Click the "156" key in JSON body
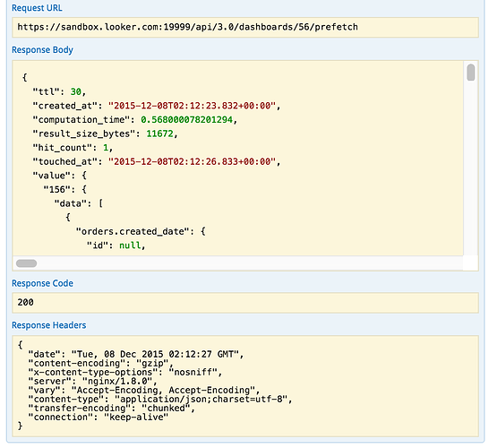 click(57, 190)
